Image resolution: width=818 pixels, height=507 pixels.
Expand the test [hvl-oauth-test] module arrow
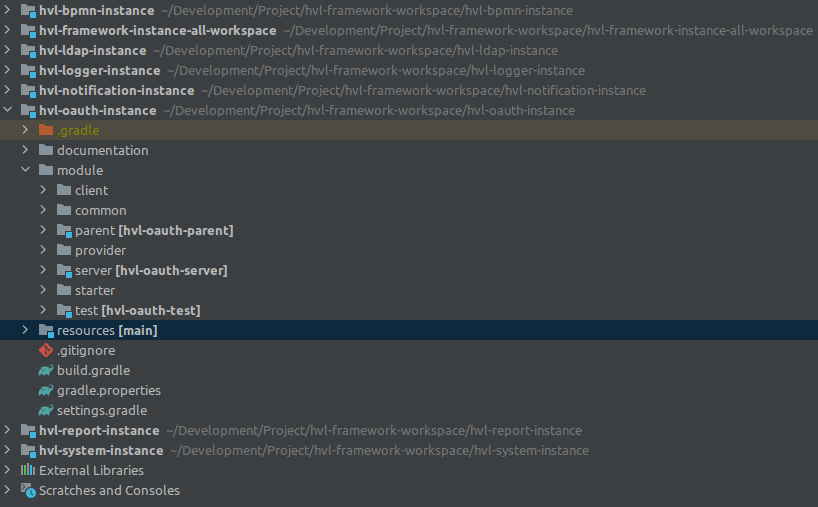43,310
